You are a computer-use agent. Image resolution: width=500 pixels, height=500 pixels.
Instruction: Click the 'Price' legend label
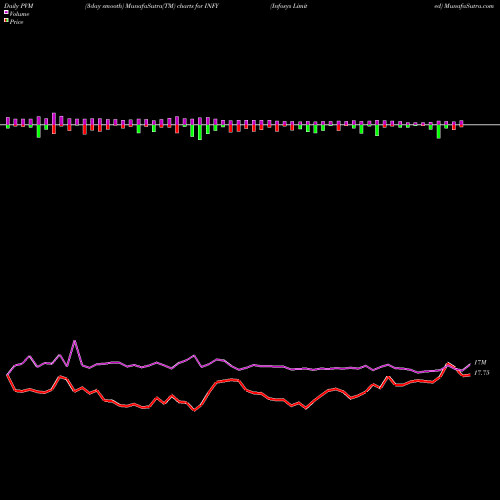(x=16, y=22)
